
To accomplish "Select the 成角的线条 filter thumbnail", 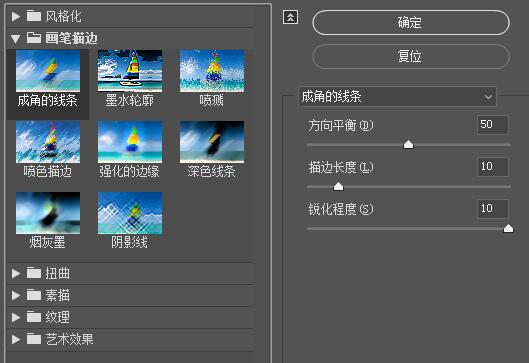I will 48,71.
